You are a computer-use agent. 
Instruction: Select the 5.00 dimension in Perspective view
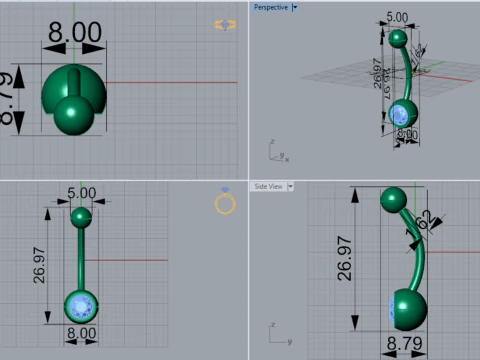[x=397, y=17]
